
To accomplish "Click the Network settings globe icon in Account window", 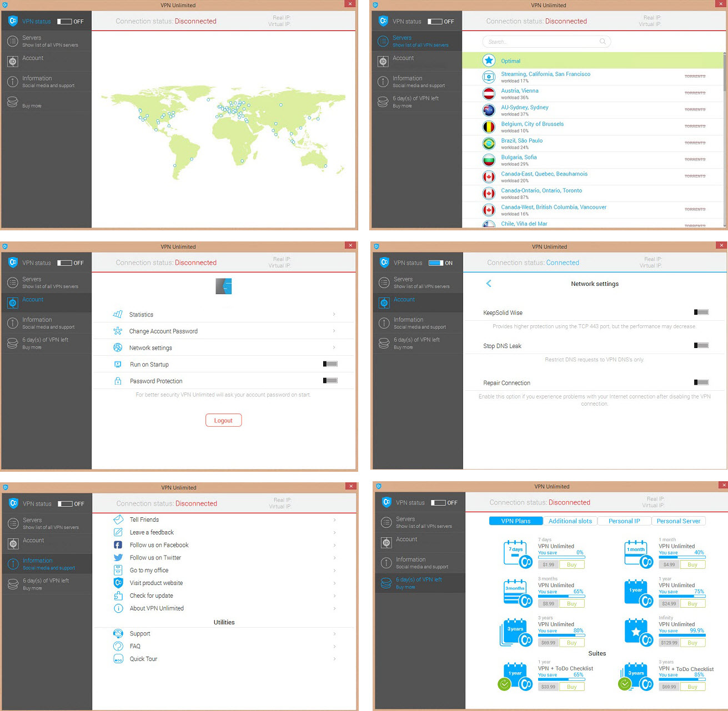I will [118, 347].
